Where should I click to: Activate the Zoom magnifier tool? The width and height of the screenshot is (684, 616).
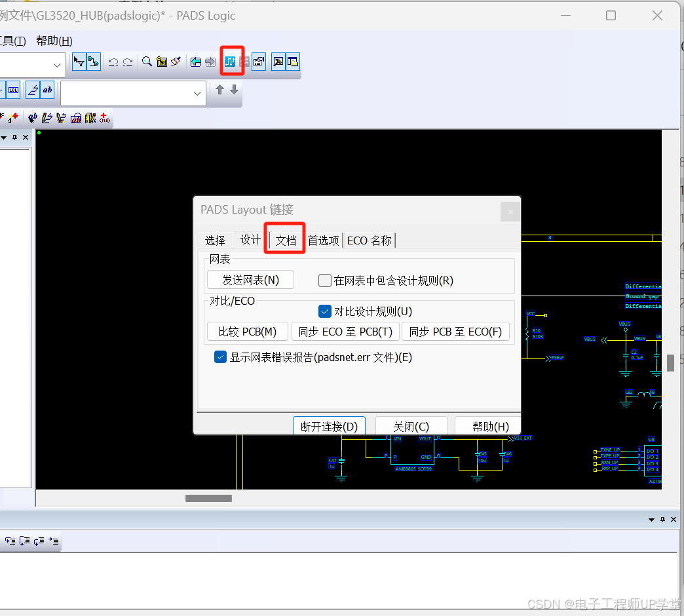pyautogui.click(x=147, y=62)
